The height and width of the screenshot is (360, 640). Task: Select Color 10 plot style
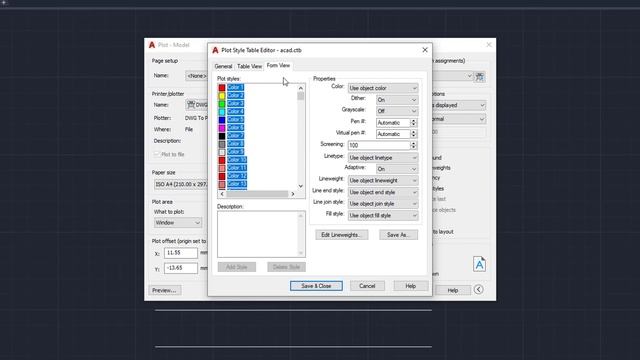(x=237, y=160)
